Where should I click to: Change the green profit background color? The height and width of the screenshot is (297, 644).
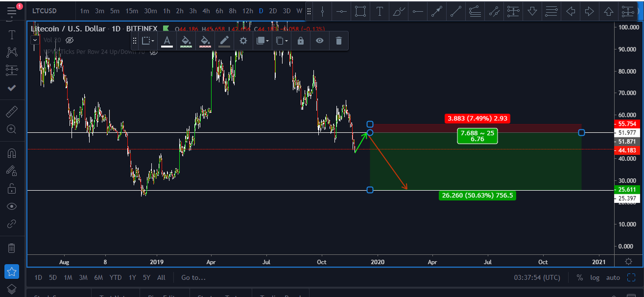point(186,40)
